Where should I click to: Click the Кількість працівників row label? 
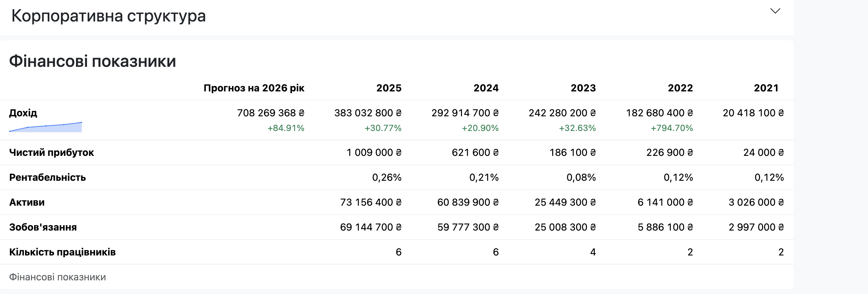[62, 252]
